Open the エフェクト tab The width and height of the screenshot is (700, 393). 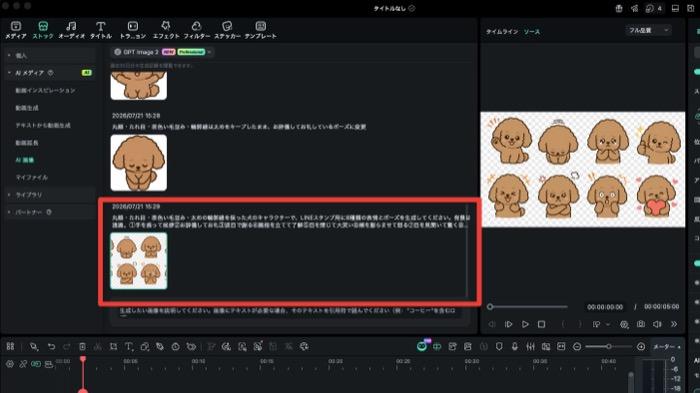(166, 30)
